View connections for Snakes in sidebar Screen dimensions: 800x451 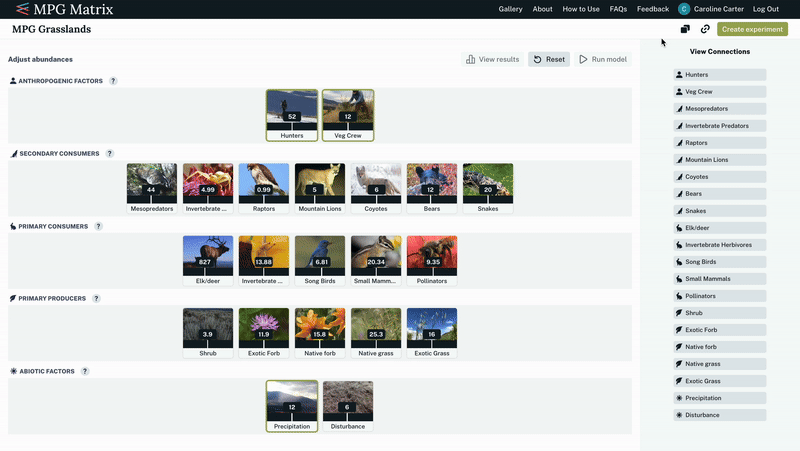[x=719, y=211]
